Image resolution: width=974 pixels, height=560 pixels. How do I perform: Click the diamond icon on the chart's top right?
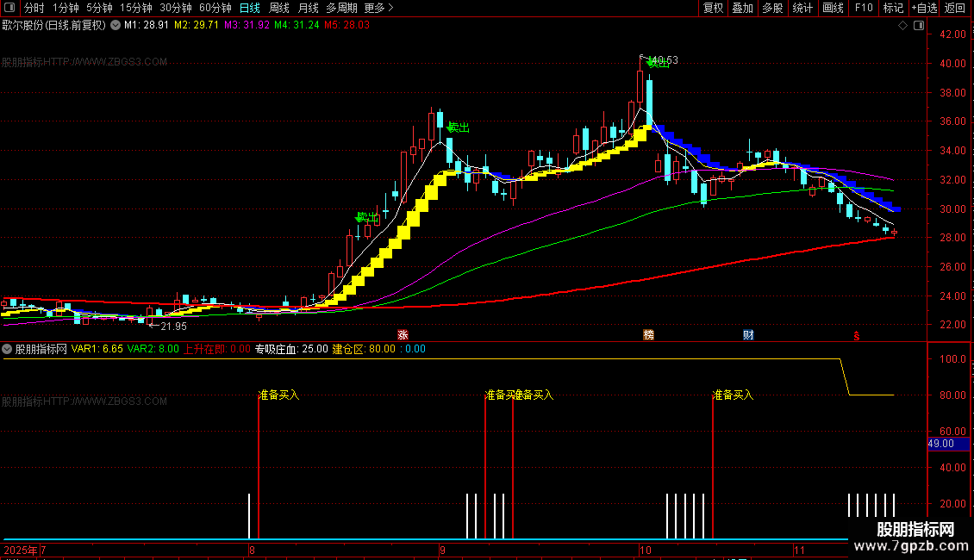[x=903, y=26]
